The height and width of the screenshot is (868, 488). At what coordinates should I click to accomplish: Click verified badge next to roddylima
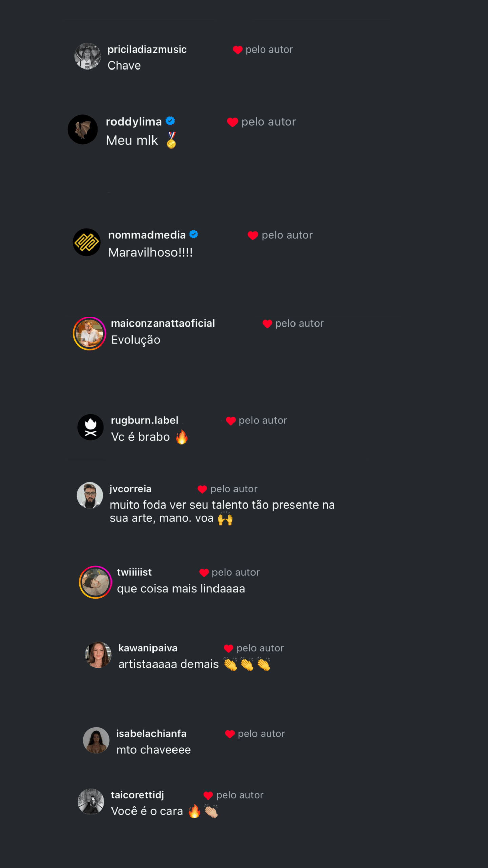click(x=170, y=121)
